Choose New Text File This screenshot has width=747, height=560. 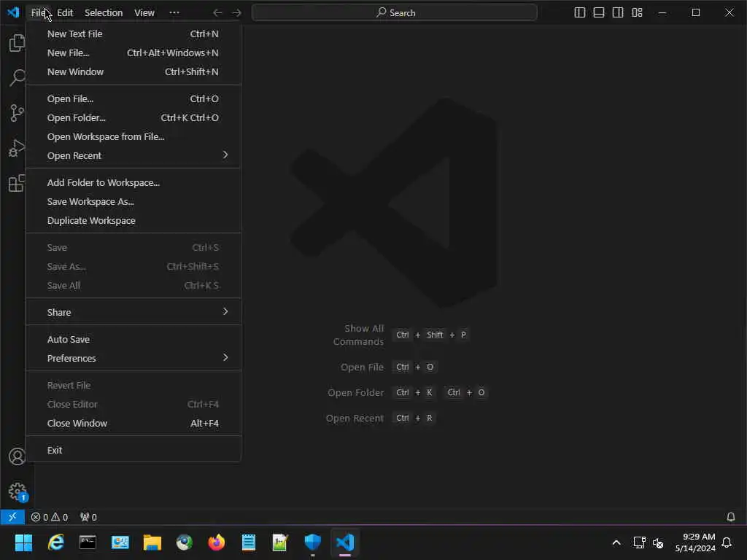[133, 34]
